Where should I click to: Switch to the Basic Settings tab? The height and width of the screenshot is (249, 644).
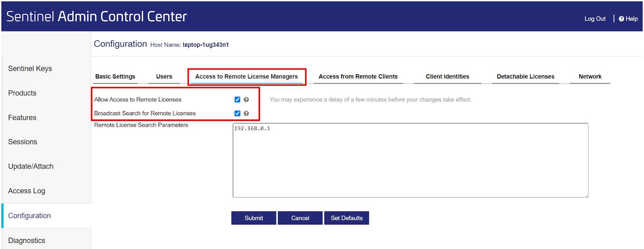(115, 76)
